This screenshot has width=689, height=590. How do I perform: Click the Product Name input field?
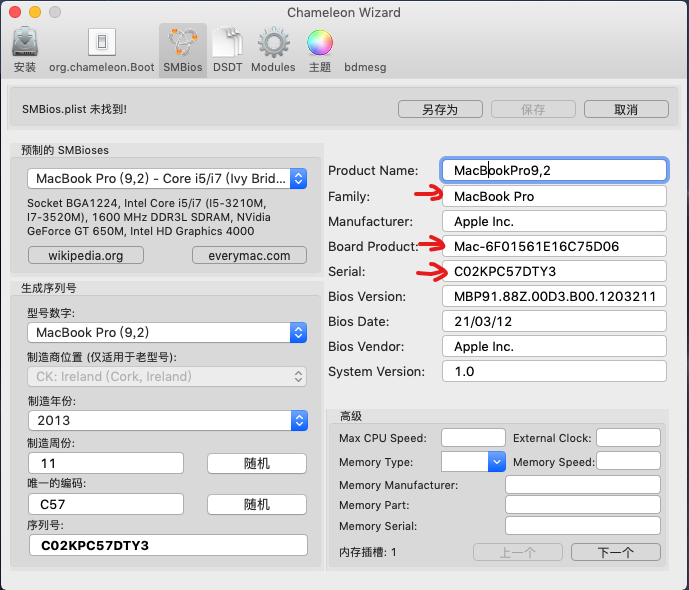[x=554, y=170]
